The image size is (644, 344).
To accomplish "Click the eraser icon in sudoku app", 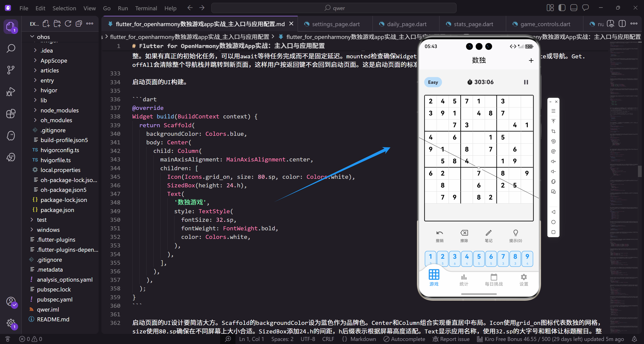I will point(464,233).
